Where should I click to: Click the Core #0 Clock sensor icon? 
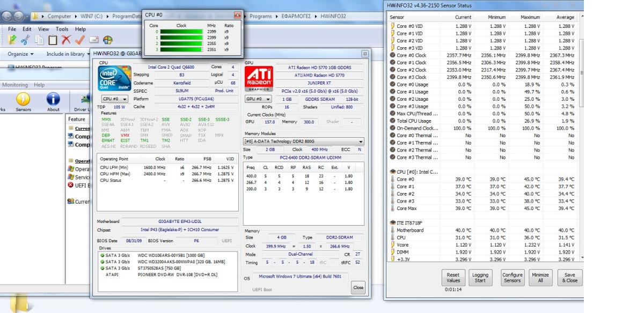point(392,54)
